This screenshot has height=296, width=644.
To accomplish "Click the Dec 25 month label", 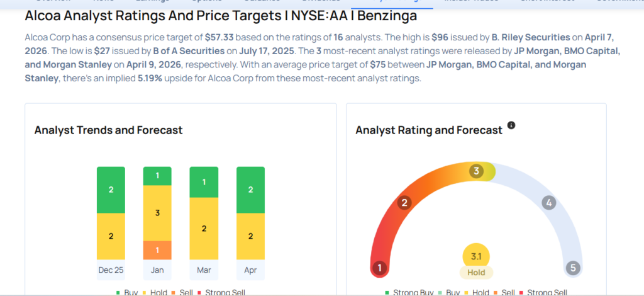I will [x=111, y=270].
